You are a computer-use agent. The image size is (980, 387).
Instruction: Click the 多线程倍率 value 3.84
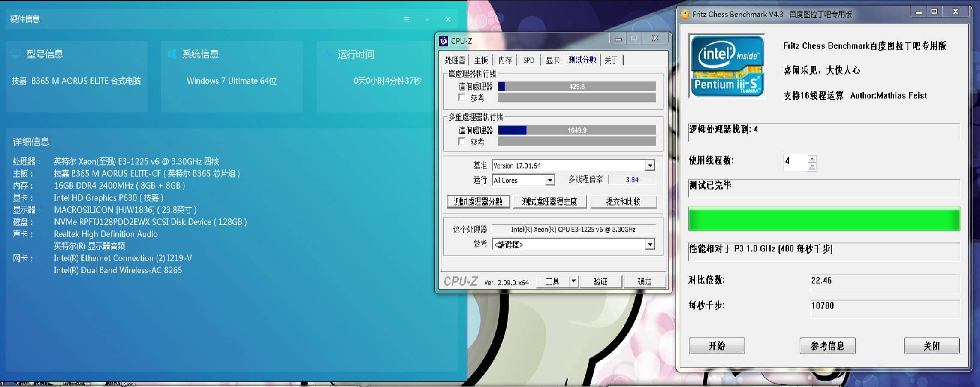point(632,180)
